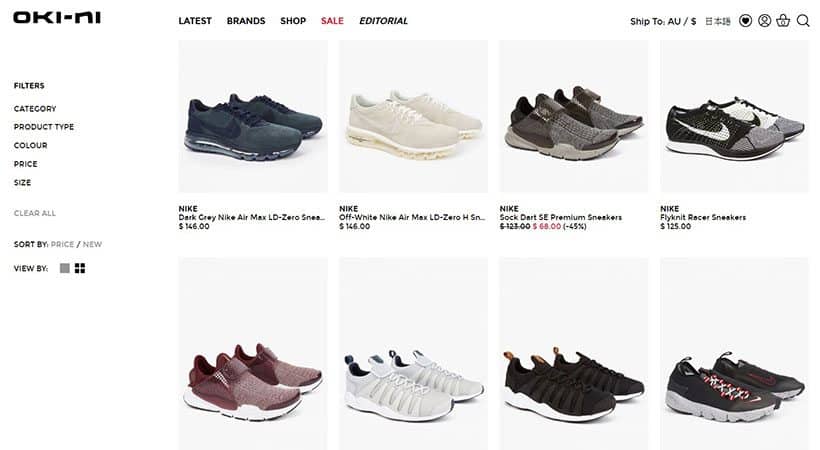Change Ship To AU currency setting

click(x=663, y=21)
